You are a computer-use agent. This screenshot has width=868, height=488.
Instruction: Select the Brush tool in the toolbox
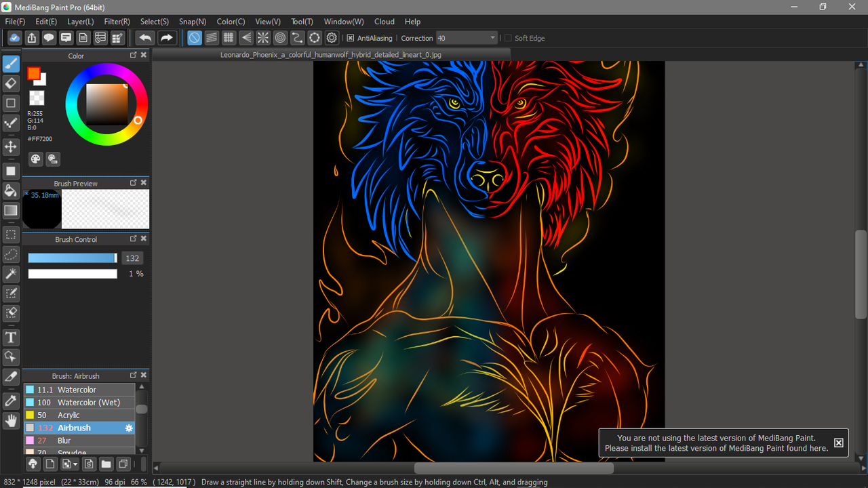point(11,64)
